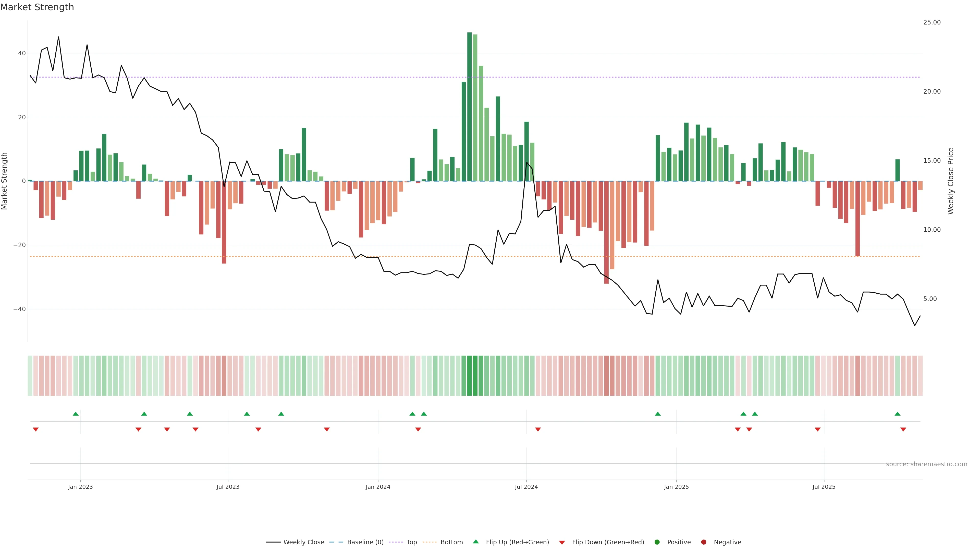Click Flip Down red triangle legend icon
980x551 pixels.
tap(562, 543)
